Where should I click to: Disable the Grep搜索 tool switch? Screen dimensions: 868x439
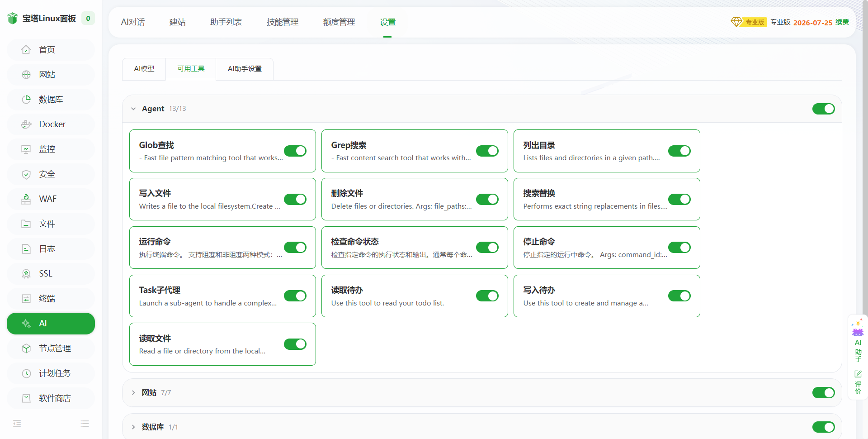tap(487, 151)
